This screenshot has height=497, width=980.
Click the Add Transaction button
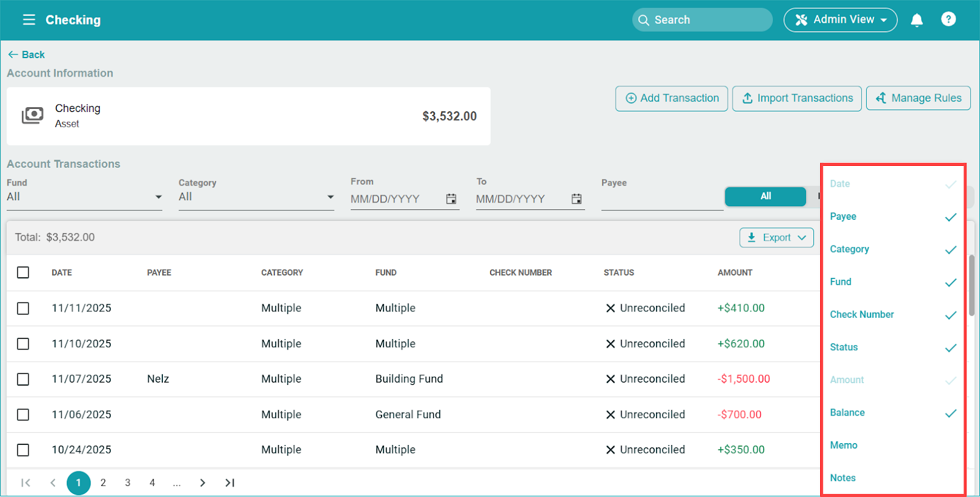tap(671, 99)
